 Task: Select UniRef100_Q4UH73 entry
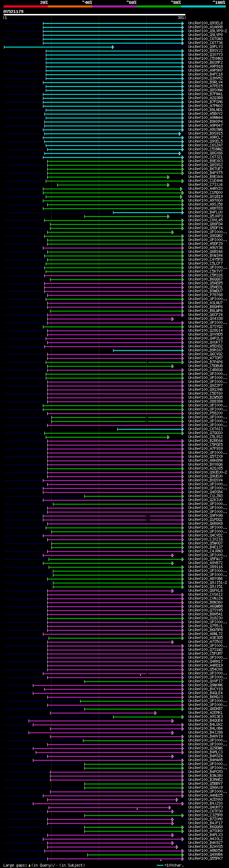[x=205, y=807]
